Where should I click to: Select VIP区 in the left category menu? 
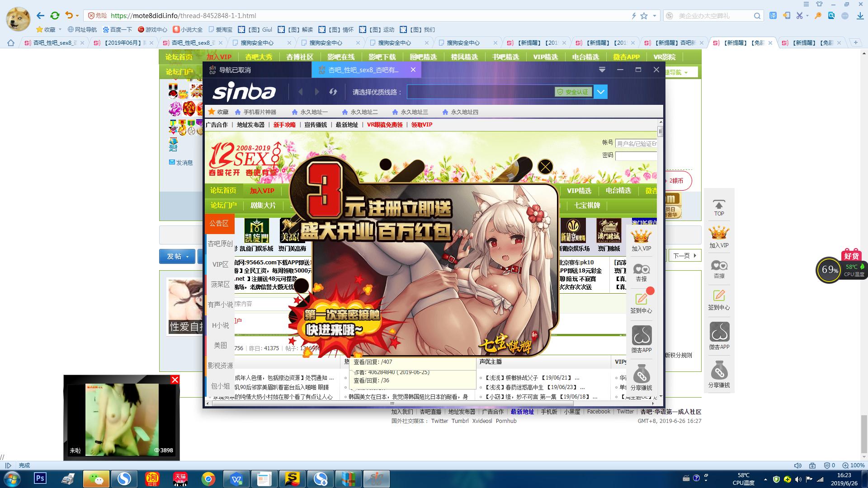220,264
